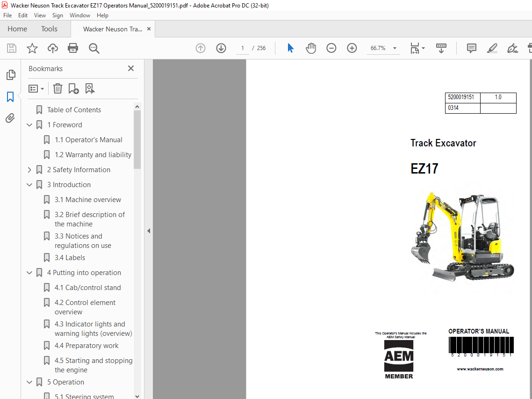Image resolution: width=532 pixels, height=399 pixels.
Task: Go to next page arrow
Action: (x=221, y=48)
